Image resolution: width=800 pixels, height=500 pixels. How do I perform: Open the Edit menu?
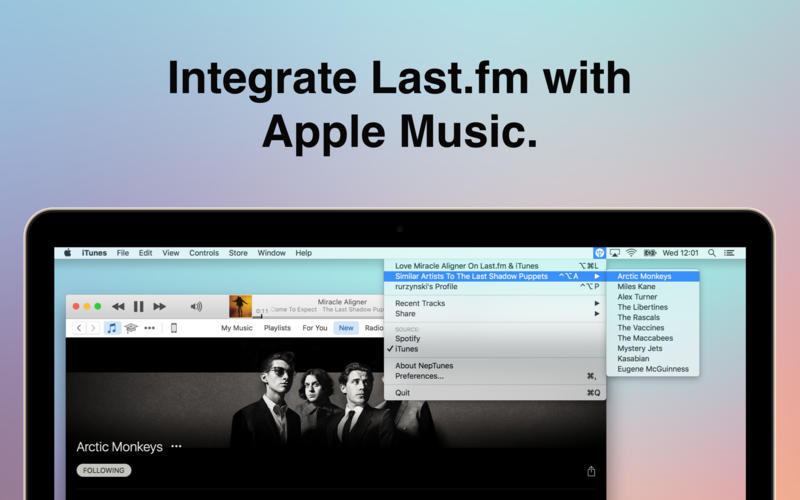click(x=145, y=253)
